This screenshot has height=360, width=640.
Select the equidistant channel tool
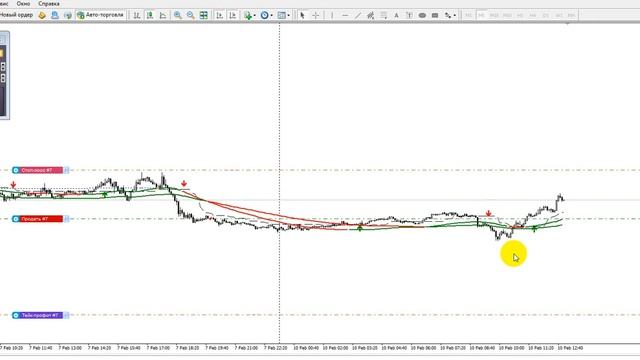tap(371, 15)
